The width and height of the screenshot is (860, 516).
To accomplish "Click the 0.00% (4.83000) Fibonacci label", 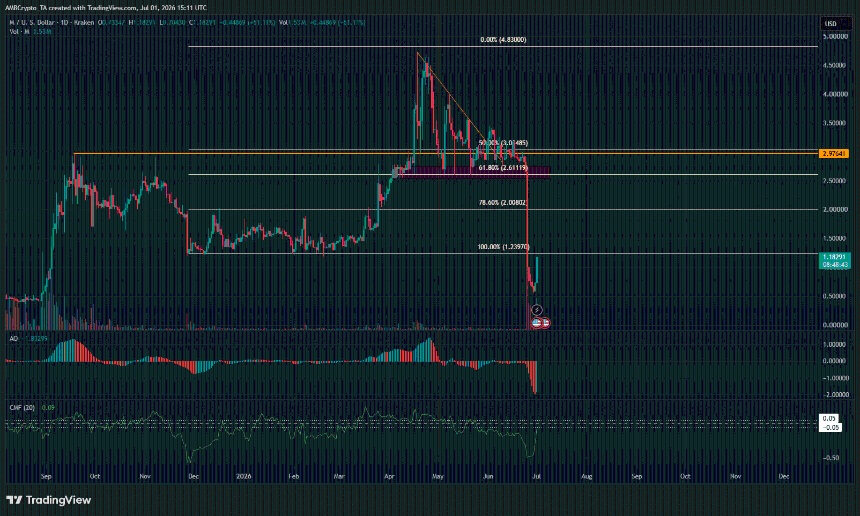I will click(x=503, y=39).
